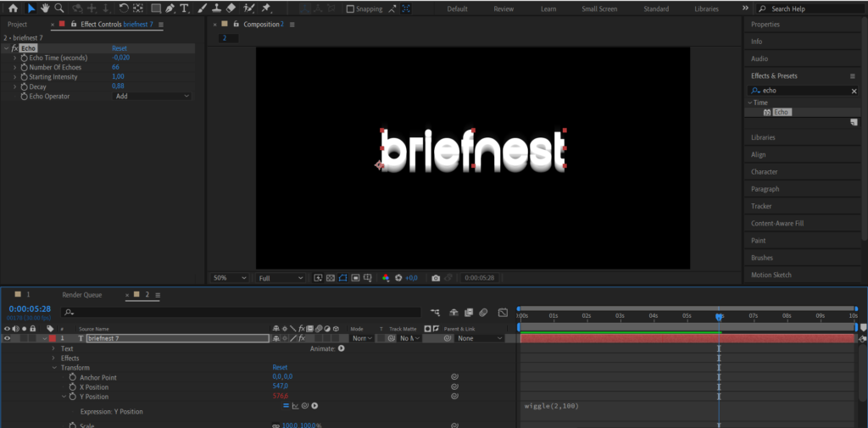The image size is (868, 428).
Task: Select the Selection arrow tool
Action: 31,8
